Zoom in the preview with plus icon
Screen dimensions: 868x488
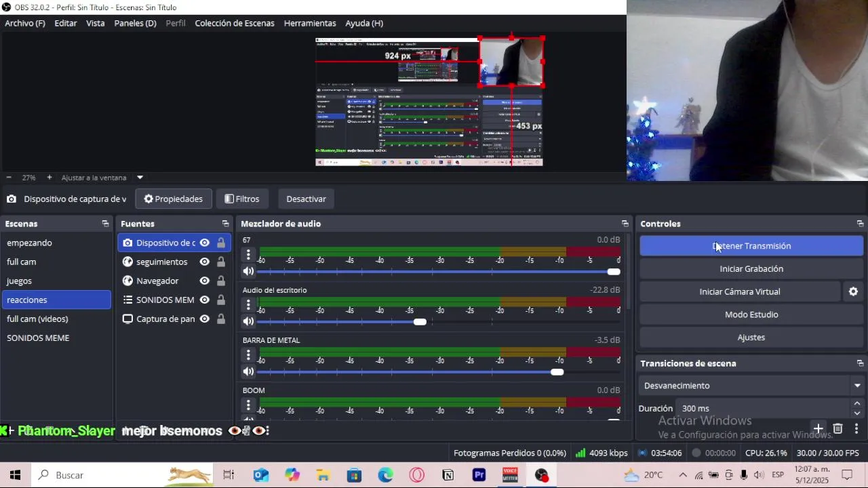coord(49,178)
